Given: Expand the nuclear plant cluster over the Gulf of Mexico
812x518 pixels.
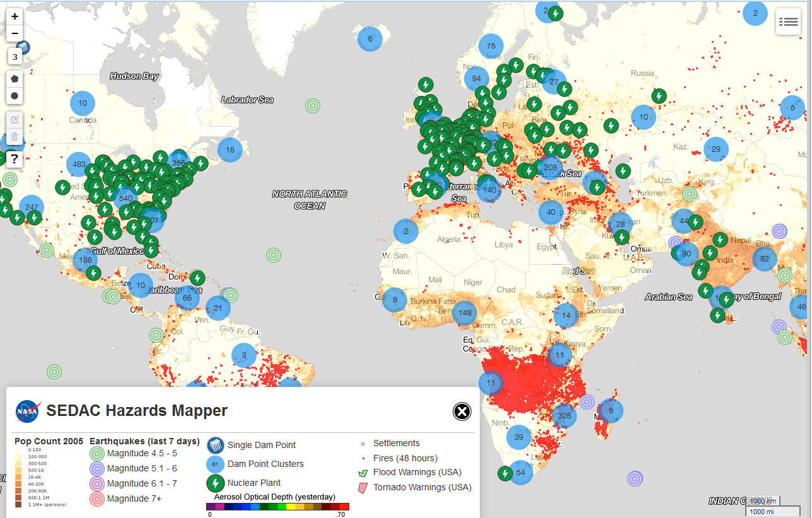Looking at the screenshot, I should pyautogui.click(x=150, y=250).
